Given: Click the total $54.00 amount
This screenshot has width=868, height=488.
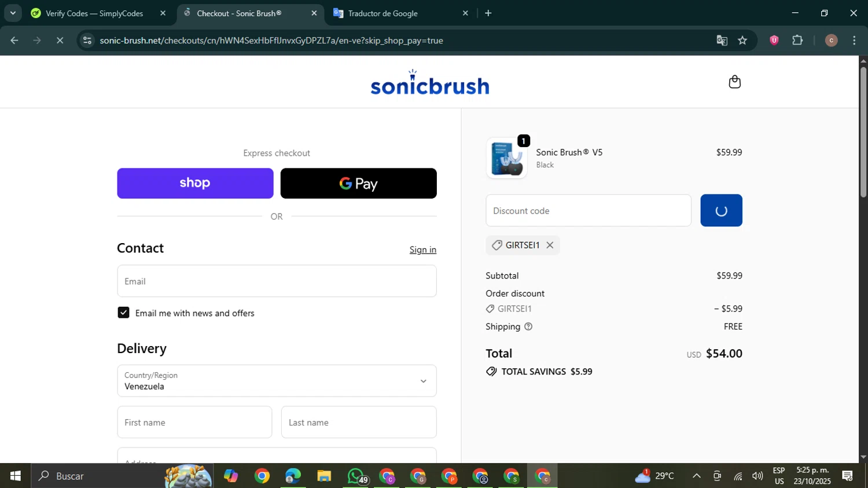Looking at the screenshot, I should 724,353.
